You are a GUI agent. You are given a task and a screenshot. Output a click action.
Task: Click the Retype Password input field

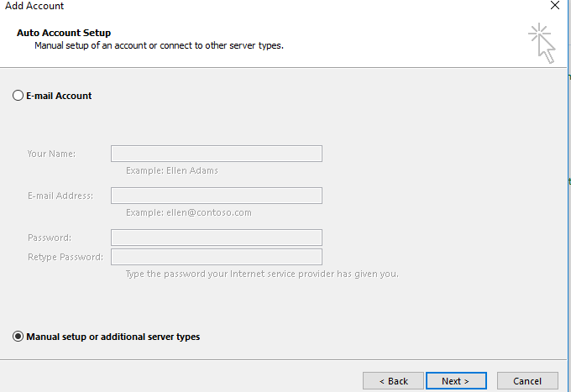tap(217, 257)
